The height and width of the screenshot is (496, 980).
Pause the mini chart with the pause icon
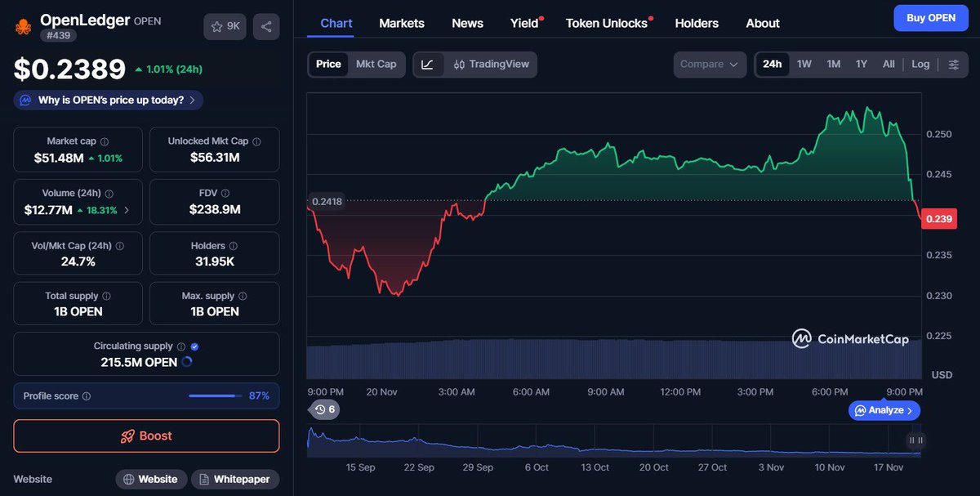[x=916, y=440]
